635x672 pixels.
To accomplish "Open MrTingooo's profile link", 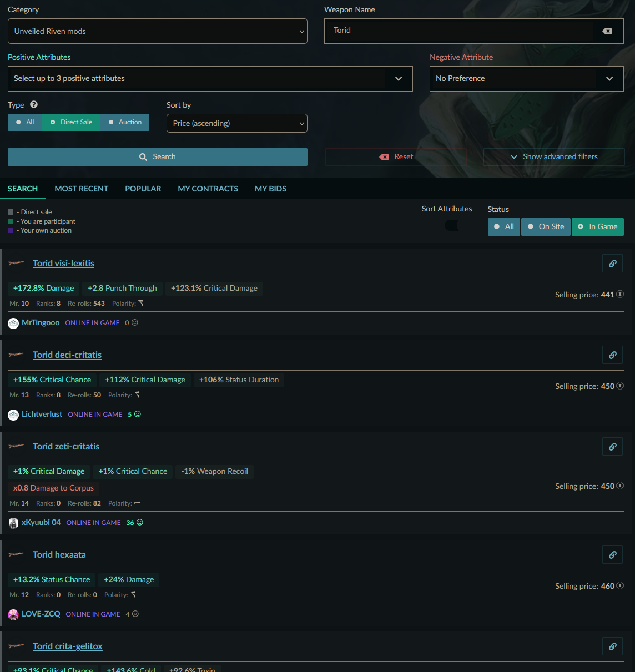I will click(41, 322).
